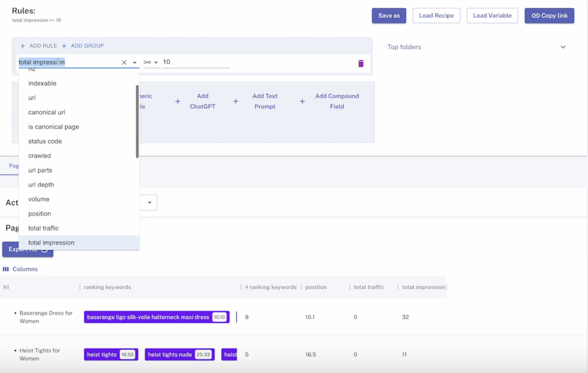Select the 'is canonical page' option
Viewport: 588px width, 373px height.
click(53, 126)
